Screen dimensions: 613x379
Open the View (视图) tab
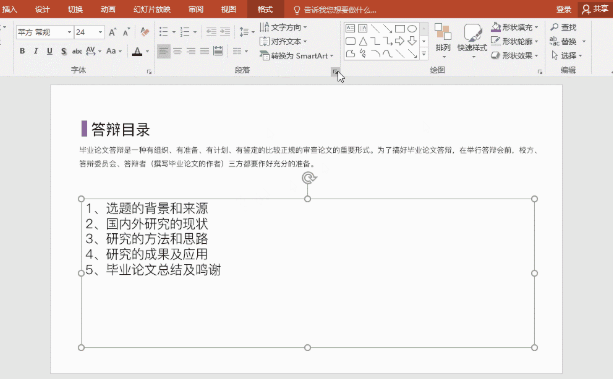[229, 9]
